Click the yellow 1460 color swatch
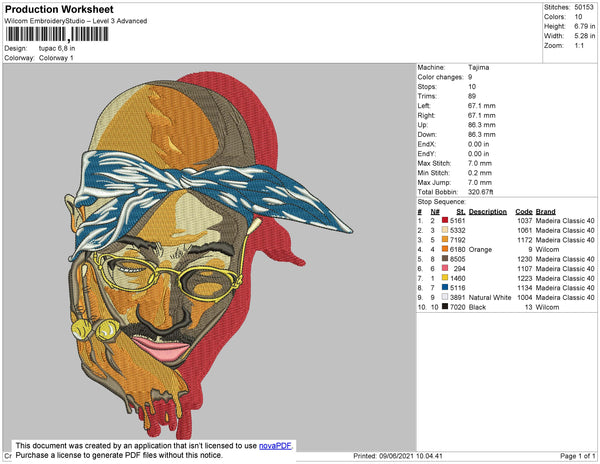 click(445, 278)
